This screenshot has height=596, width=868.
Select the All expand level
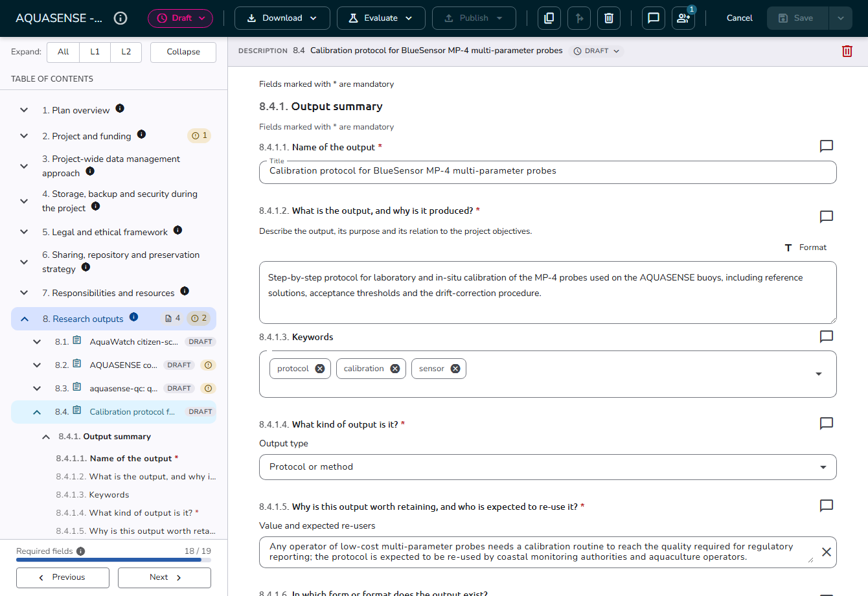[63, 52]
